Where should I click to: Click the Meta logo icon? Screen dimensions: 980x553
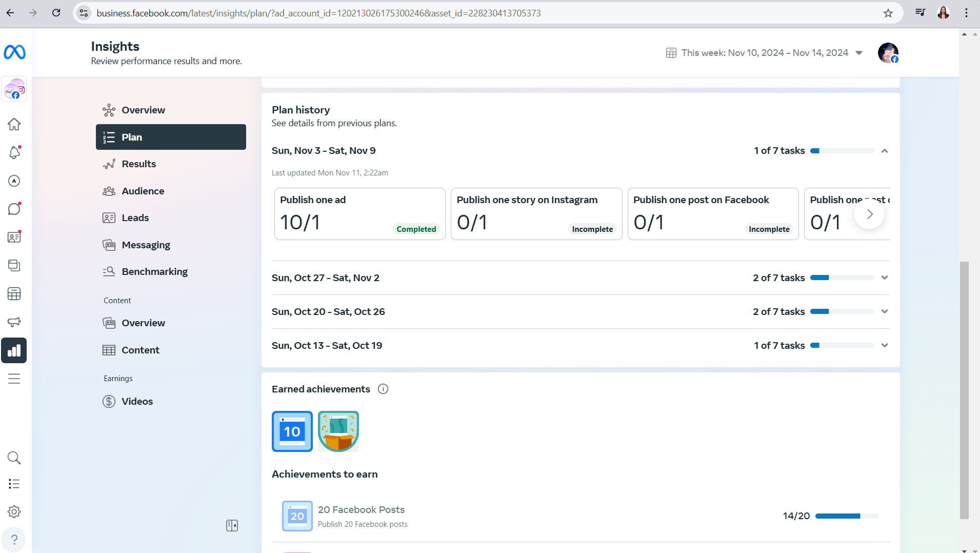14,52
